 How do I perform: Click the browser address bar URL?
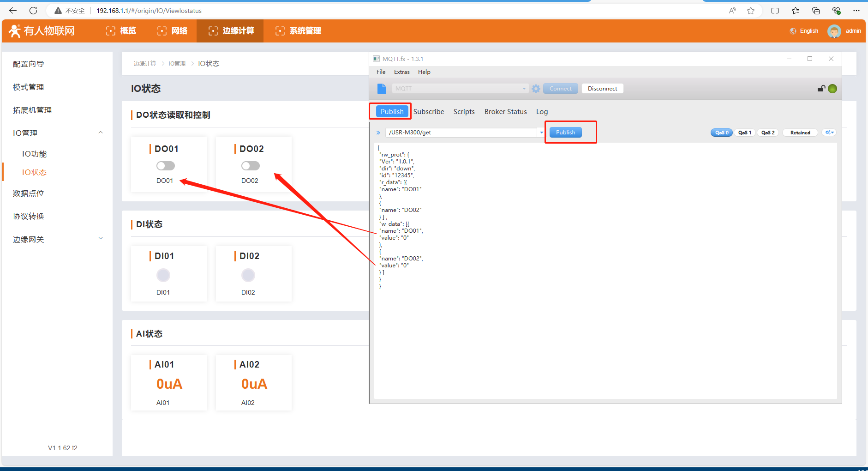click(149, 11)
